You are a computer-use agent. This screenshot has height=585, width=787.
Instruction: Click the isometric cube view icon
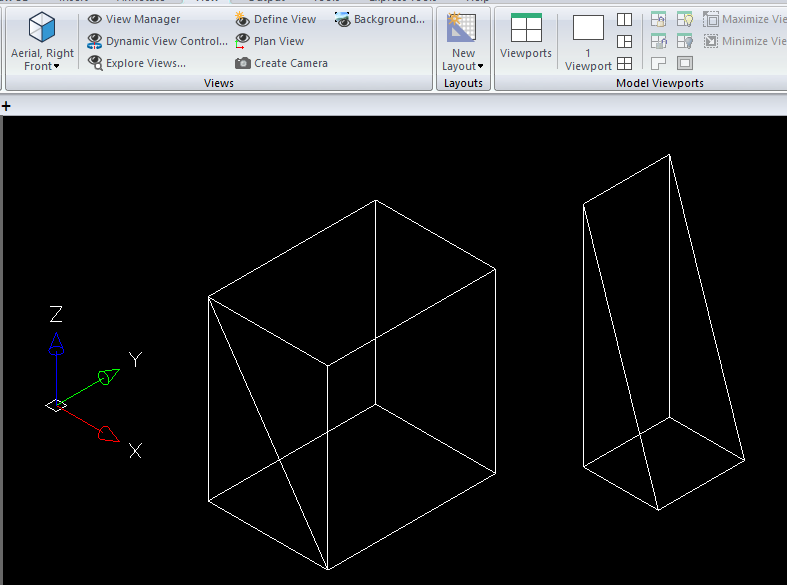pos(42,28)
